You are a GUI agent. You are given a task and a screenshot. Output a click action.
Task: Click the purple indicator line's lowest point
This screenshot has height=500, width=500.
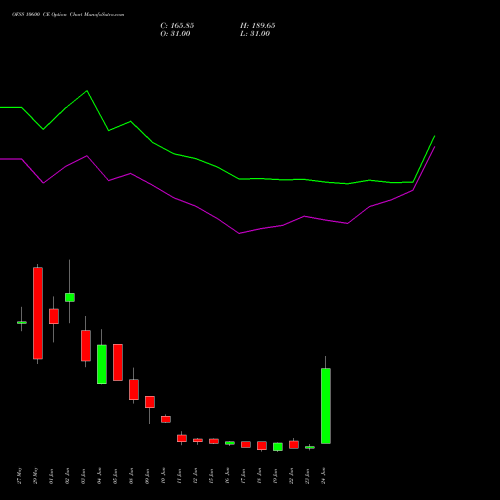click(239, 233)
